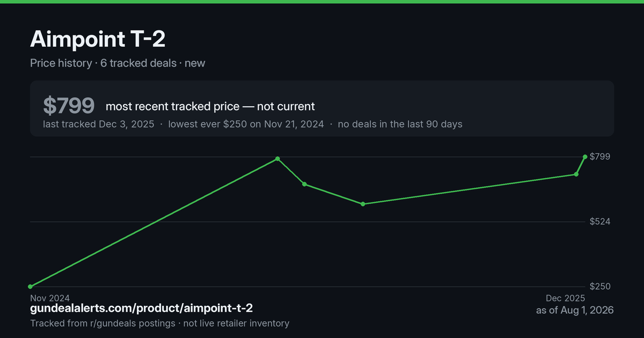Click 'no deals in the last 90 days' notice
Image resolution: width=644 pixels, height=338 pixels.
click(400, 124)
